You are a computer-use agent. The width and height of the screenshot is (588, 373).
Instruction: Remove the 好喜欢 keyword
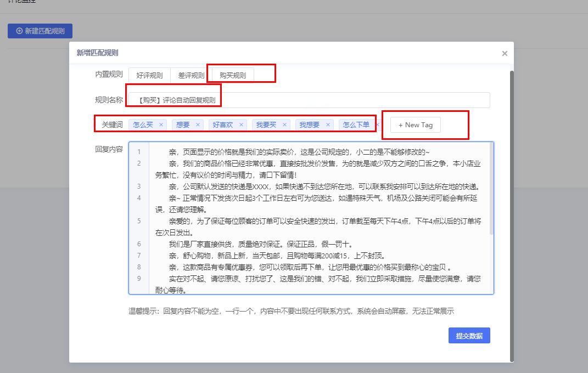click(x=240, y=125)
